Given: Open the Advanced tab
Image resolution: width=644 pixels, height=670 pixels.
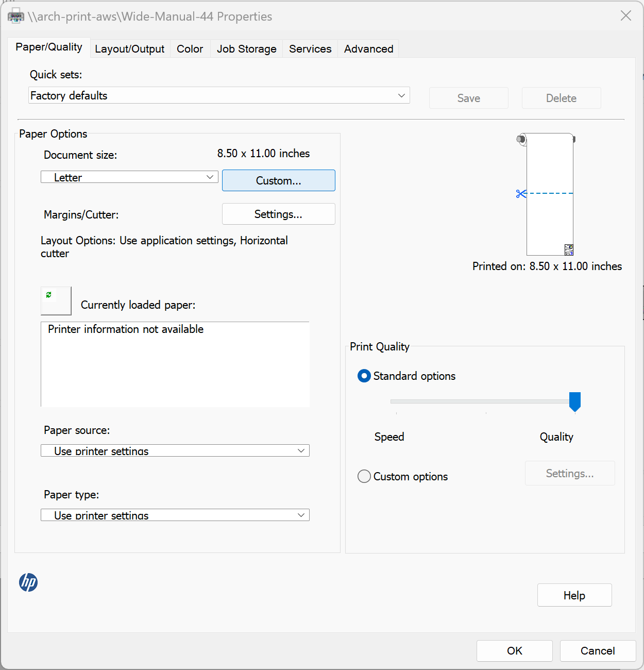Looking at the screenshot, I should point(369,49).
